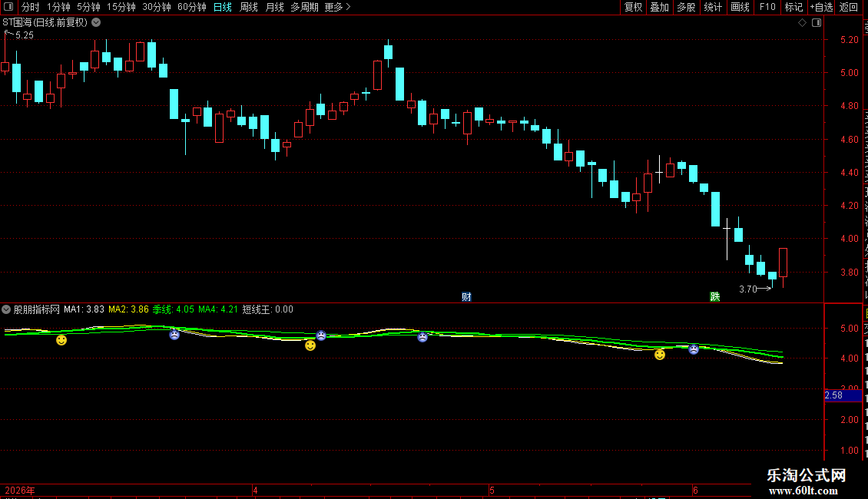Click the 5.20 price axis label
868x499 pixels.
[x=849, y=40]
